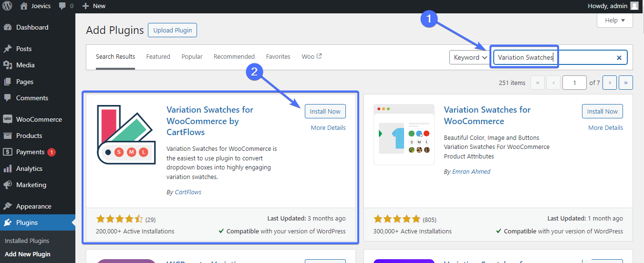Click the Posts pin icon
The width and height of the screenshot is (644, 263).
(8, 49)
